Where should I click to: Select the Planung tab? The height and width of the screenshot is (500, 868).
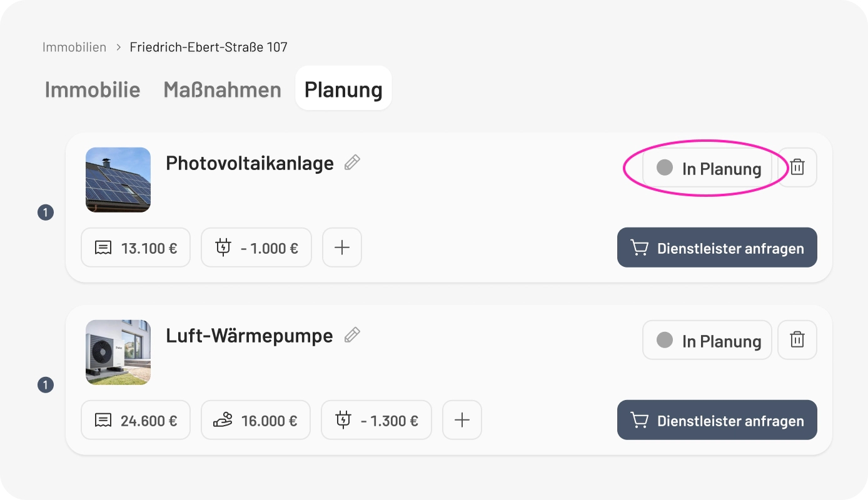(x=343, y=89)
